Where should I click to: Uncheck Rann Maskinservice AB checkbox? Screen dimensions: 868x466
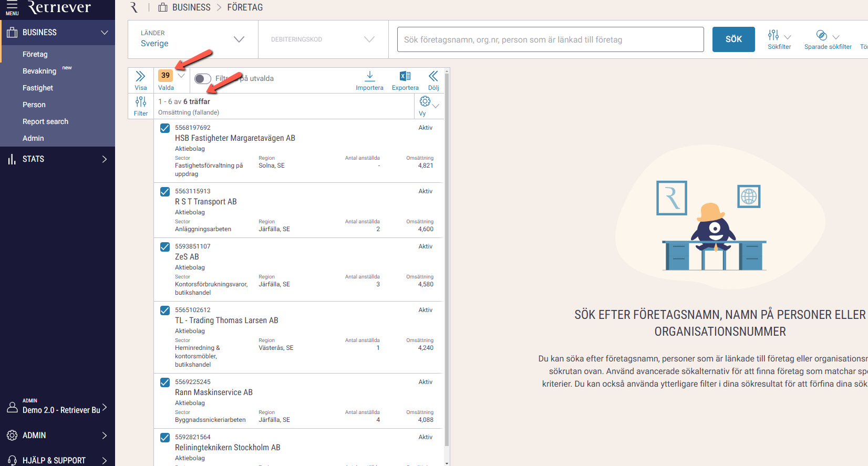[x=165, y=382]
